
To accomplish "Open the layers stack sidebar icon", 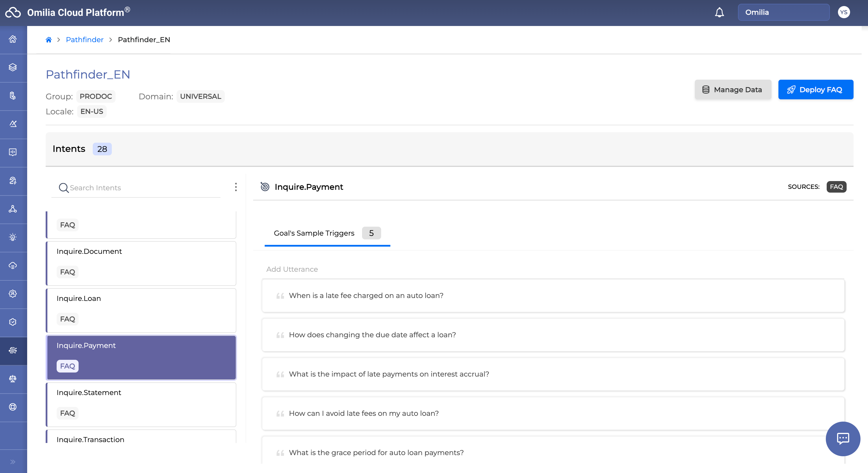I will (13, 67).
